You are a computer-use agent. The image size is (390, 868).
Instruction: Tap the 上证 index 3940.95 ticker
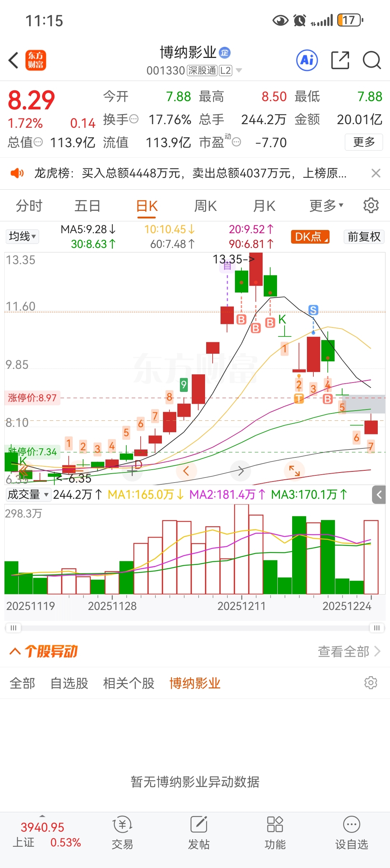click(x=47, y=835)
